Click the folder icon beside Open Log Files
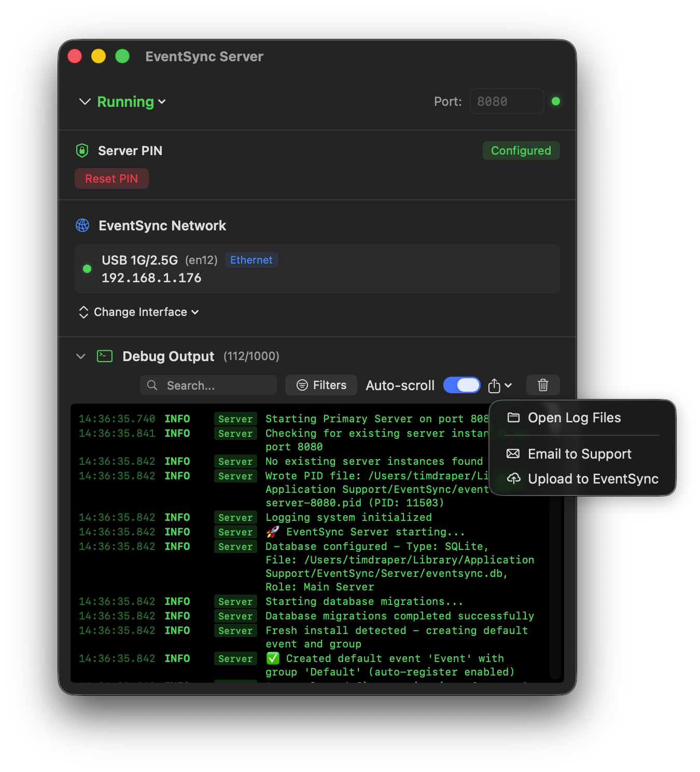The image size is (700, 772). 513,418
